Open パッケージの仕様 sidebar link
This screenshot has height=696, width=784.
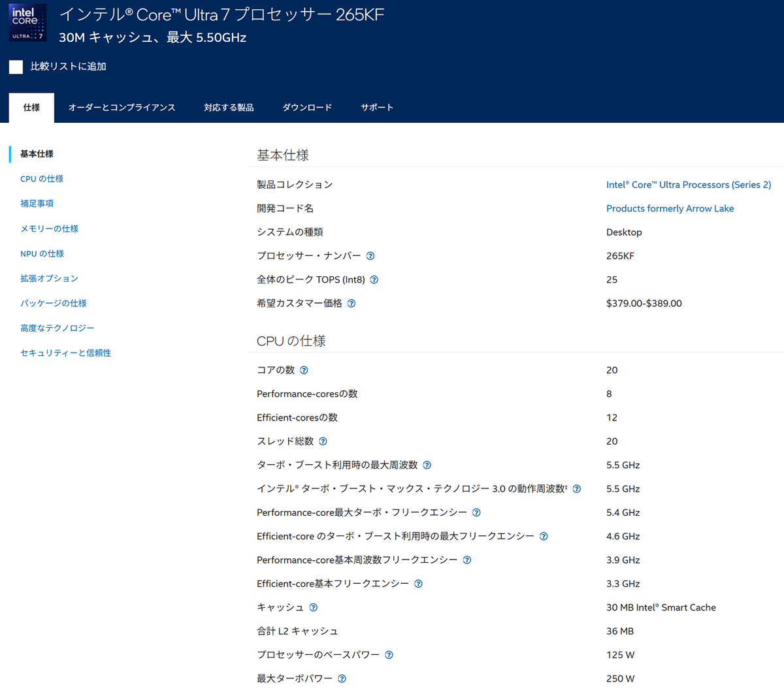(x=53, y=303)
